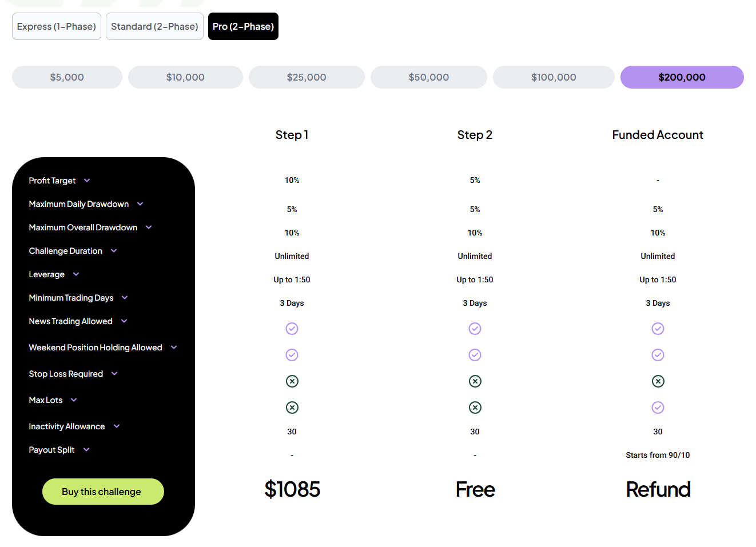Image resolution: width=756 pixels, height=547 pixels.
Task: Select the $5,000 account size option
Action: [x=67, y=77]
